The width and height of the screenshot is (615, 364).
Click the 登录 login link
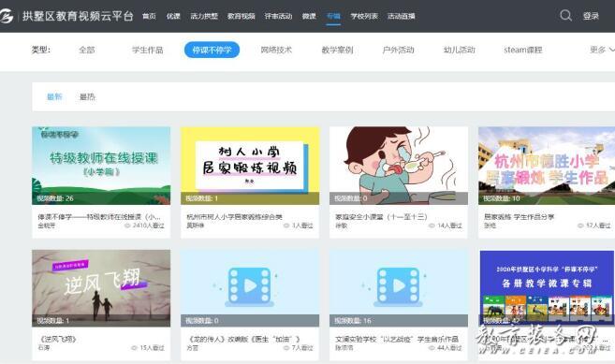point(591,16)
